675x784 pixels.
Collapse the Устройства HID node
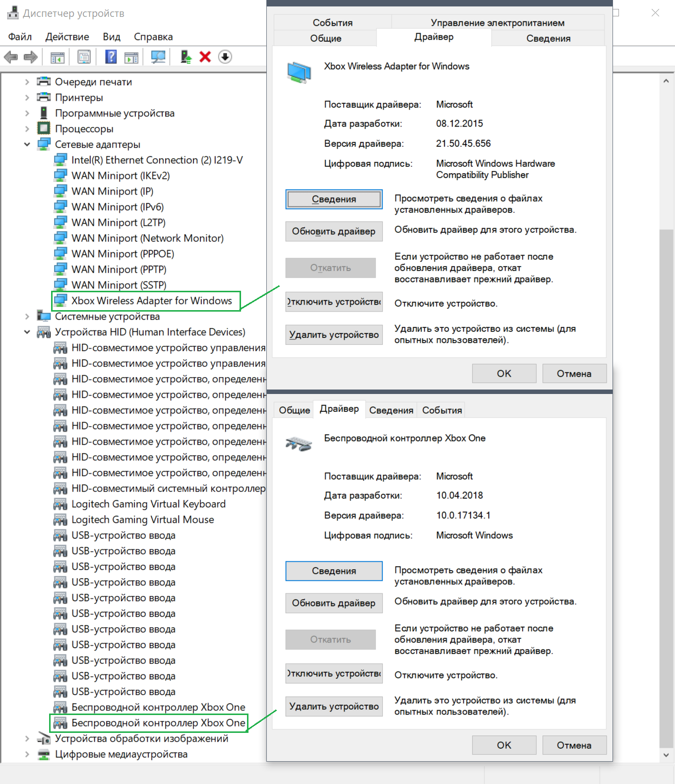[27, 332]
